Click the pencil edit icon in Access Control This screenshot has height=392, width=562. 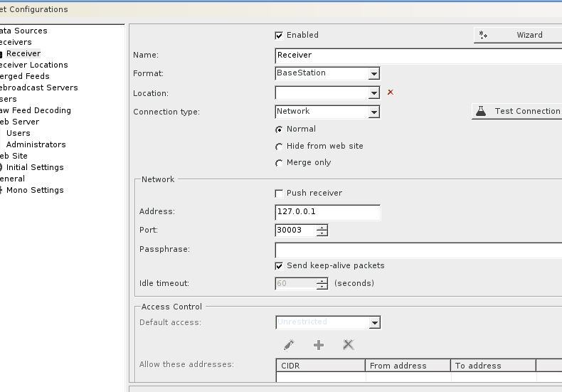[x=289, y=345]
